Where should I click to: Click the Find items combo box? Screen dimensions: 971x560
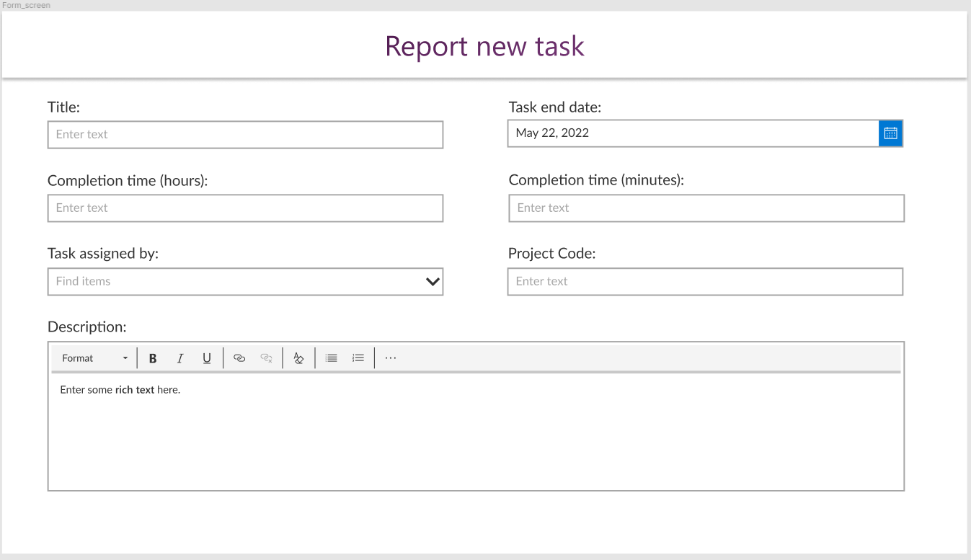pos(245,282)
